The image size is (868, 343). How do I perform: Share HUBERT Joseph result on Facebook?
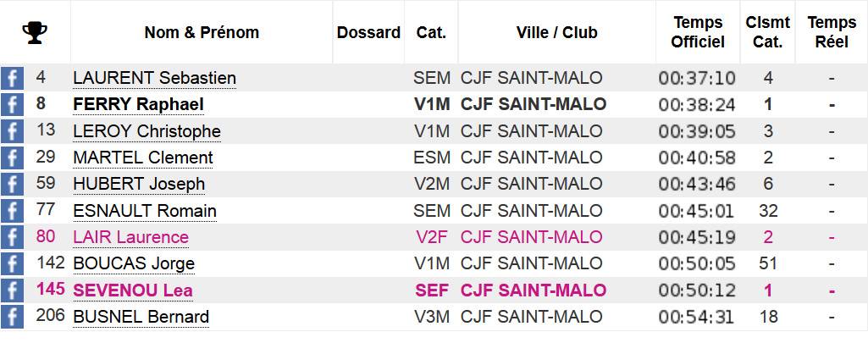12,185
